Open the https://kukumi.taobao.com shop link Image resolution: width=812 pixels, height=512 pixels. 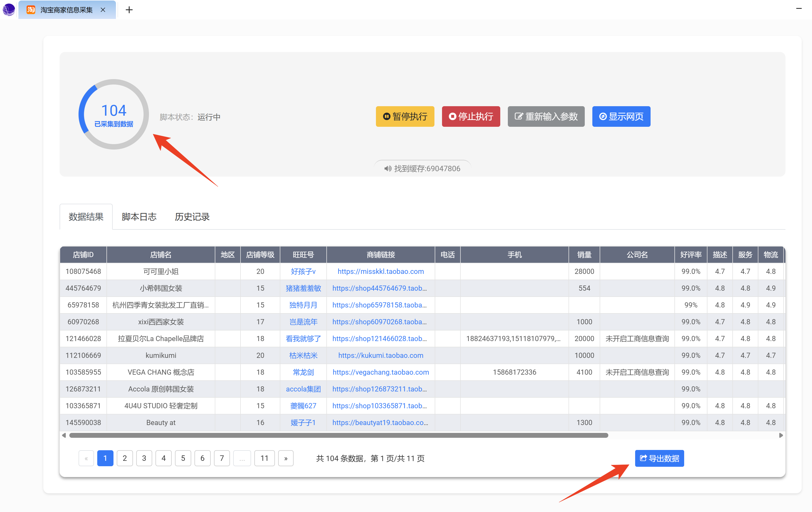tap(381, 355)
